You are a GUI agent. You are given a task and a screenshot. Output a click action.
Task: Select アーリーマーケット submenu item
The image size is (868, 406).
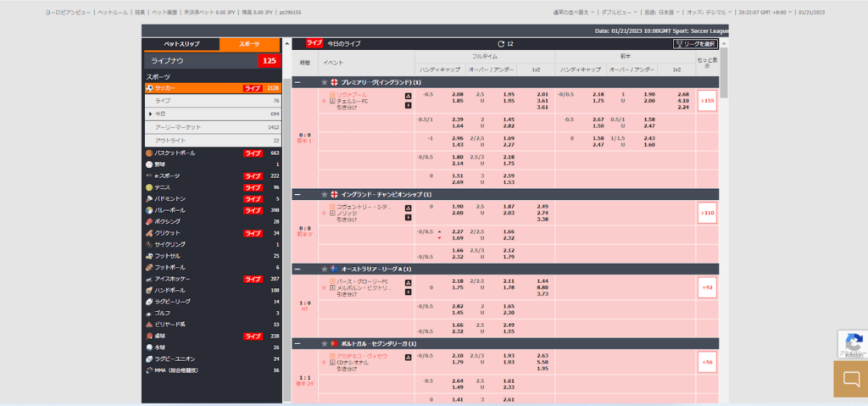coord(213,127)
